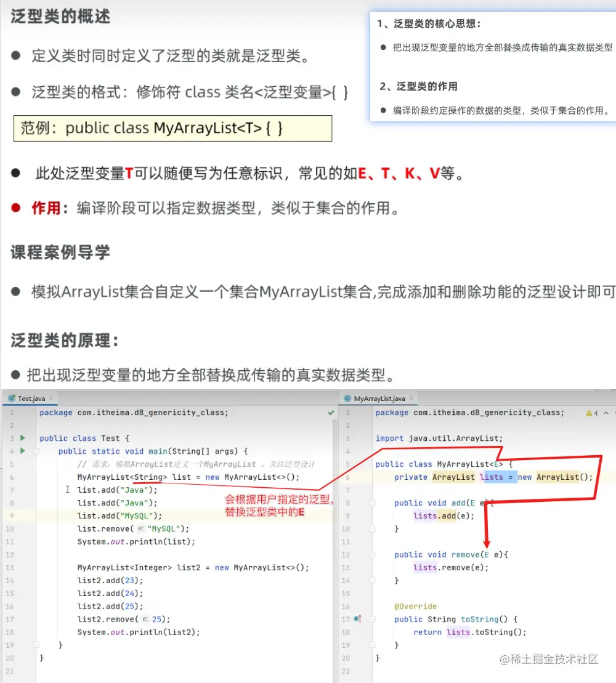Click 'public class MyArrayList<E>' declaration
The image size is (616, 683).
[x=444, y=464]
